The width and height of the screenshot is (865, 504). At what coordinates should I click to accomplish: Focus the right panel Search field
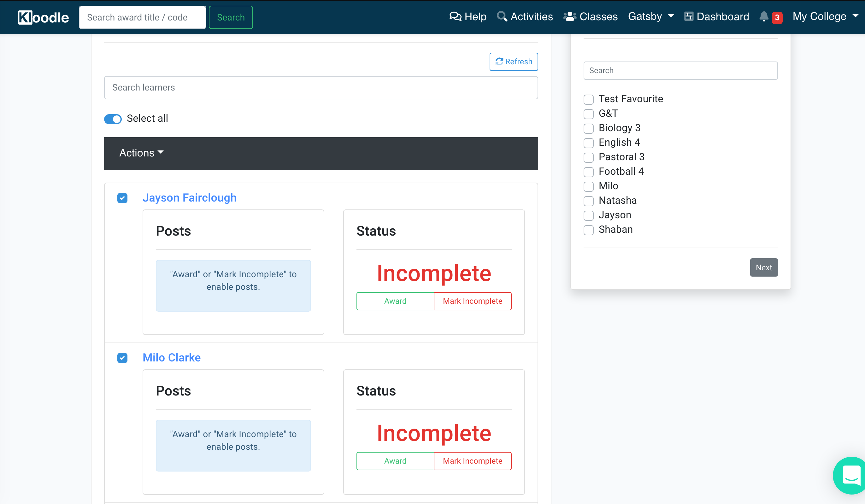[680, 71]
